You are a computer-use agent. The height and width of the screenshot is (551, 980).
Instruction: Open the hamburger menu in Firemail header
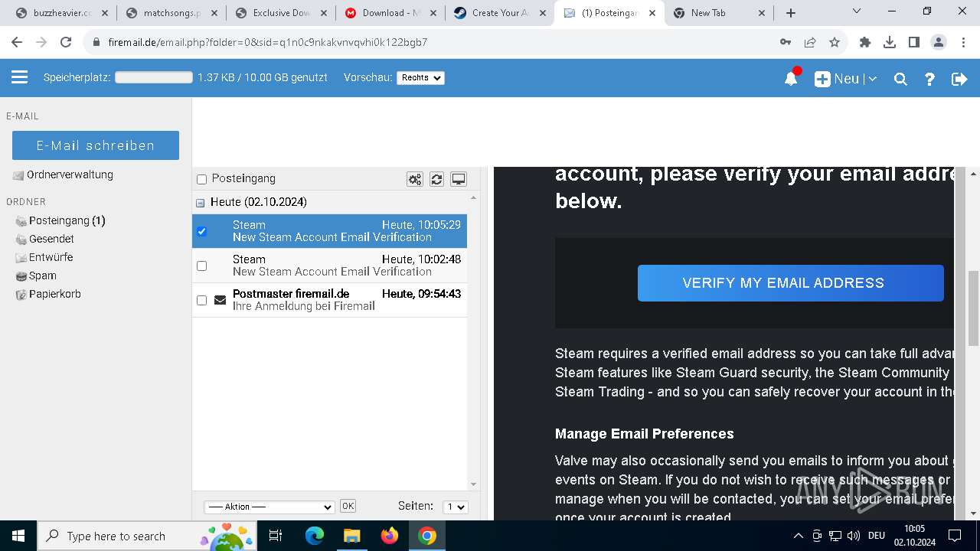(x=20, y=77)
